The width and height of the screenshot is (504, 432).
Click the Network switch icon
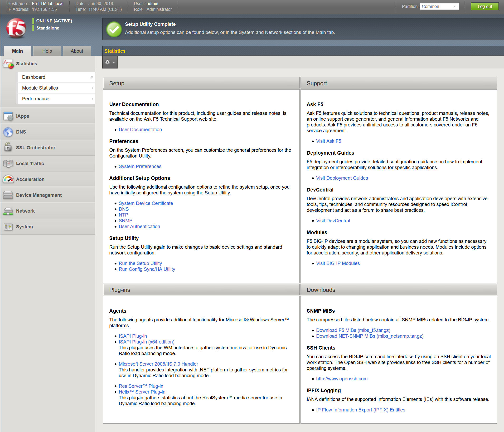(x=8, y=211)
